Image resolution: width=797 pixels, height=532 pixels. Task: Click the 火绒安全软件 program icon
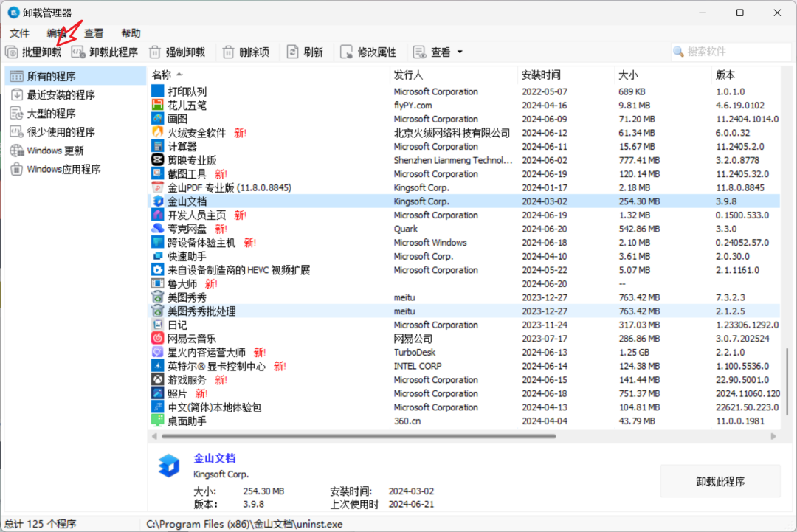click(158, 133)
